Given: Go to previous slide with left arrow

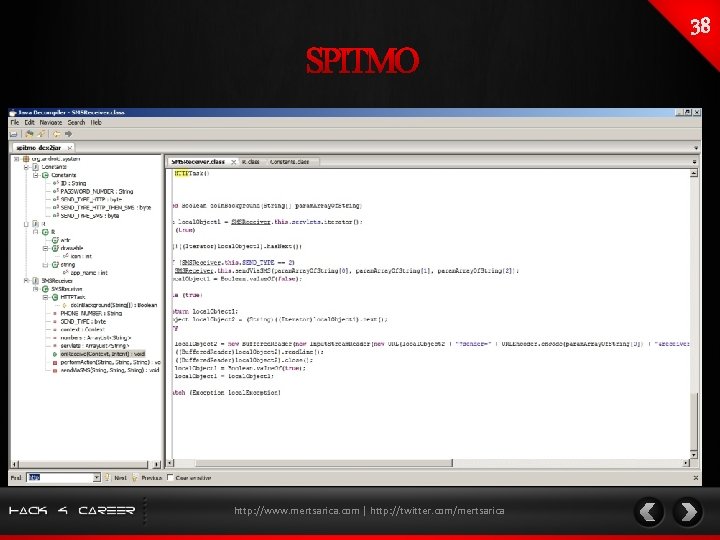Looking at the screenshot, I should tap(648, 512).
